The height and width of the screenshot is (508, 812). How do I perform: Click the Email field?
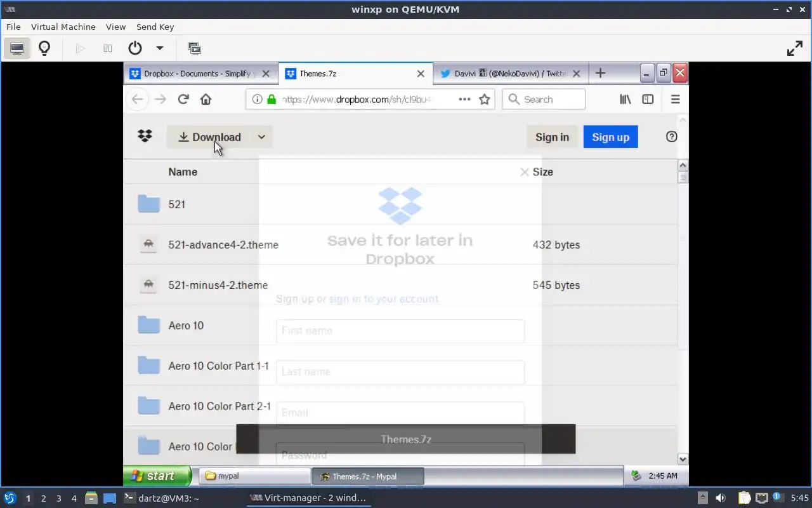click(x=400, y=413)
